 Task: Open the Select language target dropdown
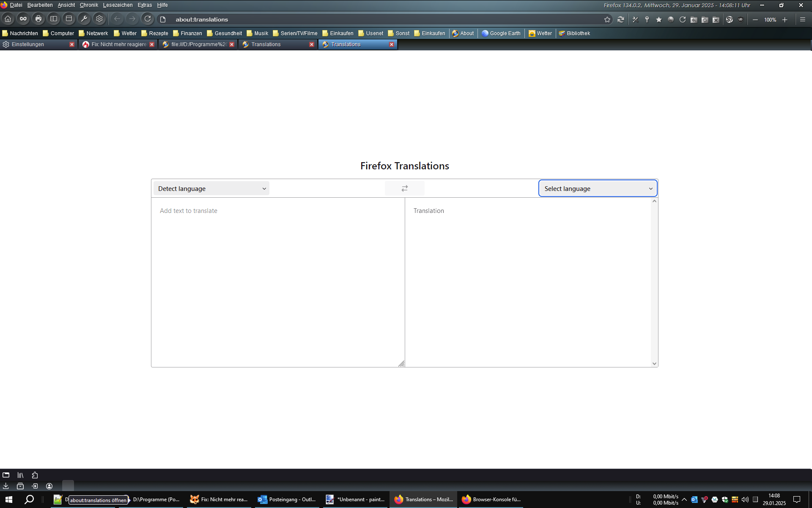click(x=597, y=188)
